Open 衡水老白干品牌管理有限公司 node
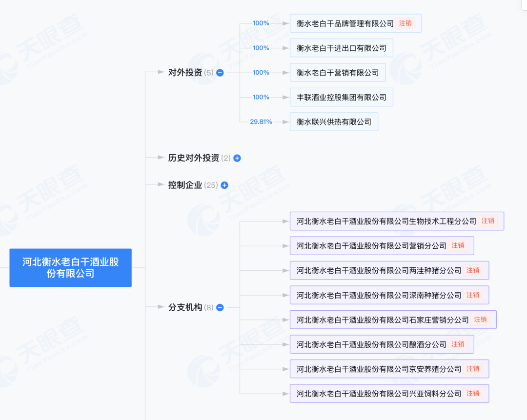527x420 pixels. pos(356,23)
